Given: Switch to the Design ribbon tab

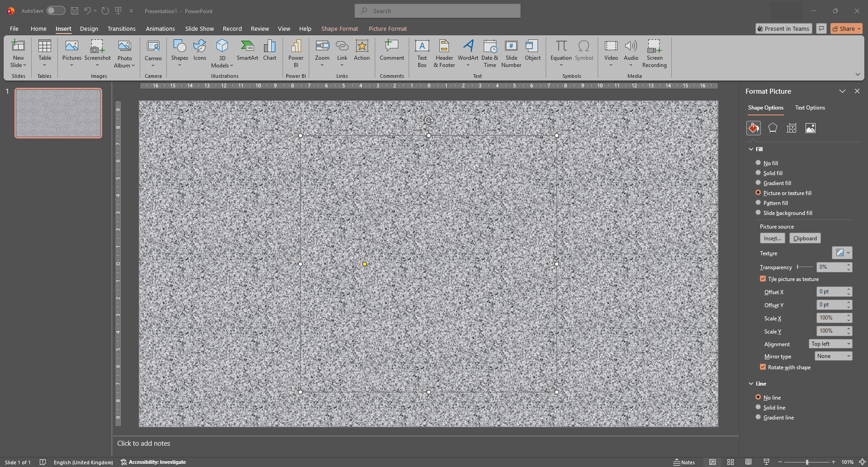Looking at the screenshot, I should point(89,29).
